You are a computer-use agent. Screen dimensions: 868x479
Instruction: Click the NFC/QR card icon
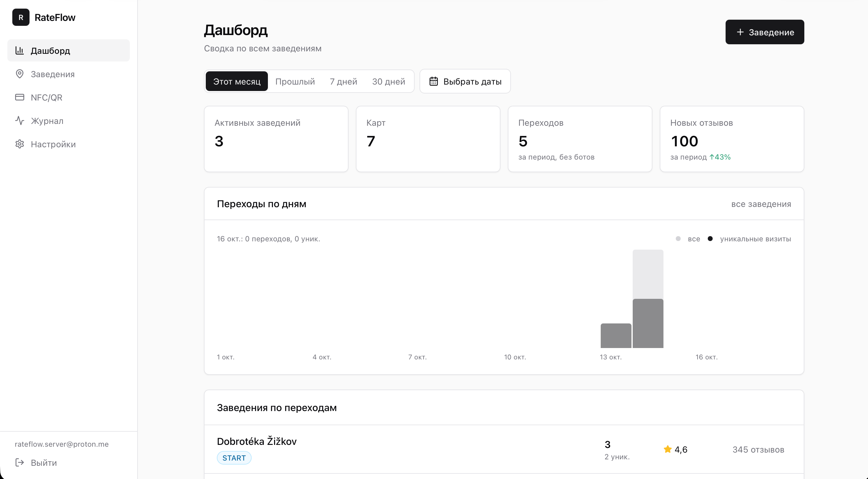click(x=20, y=97)
